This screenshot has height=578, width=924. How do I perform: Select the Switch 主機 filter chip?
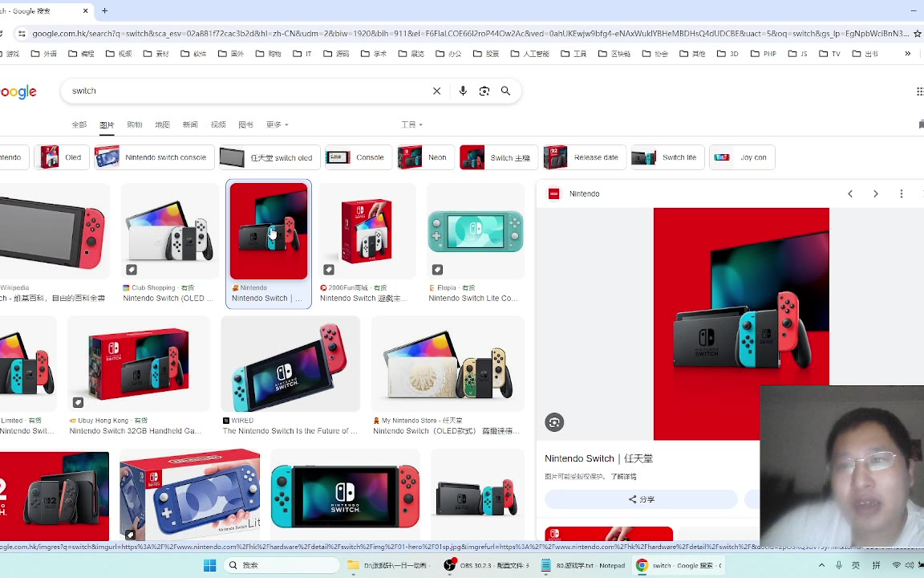pyautogui.click(x=499, y=157)
